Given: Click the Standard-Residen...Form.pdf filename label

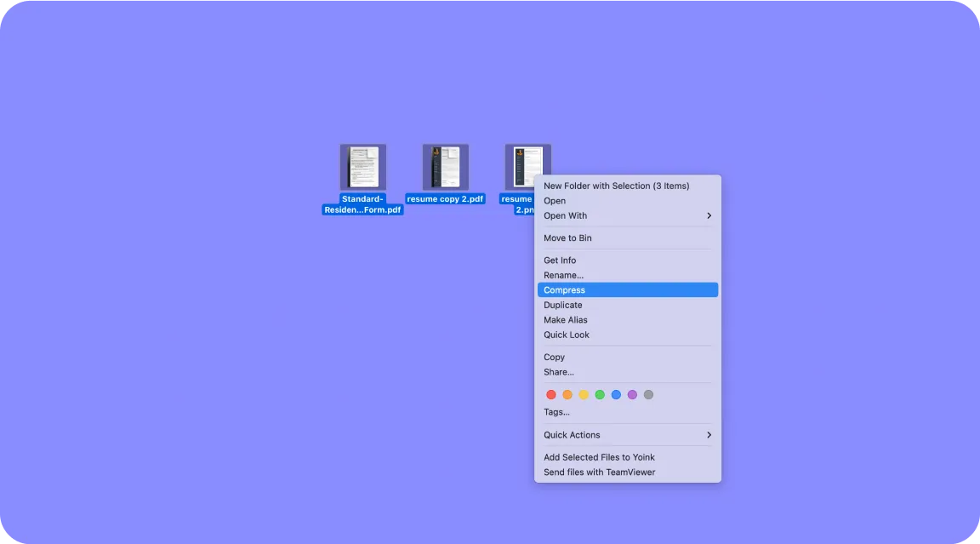Looking at the screenshot, I should [x=362, y=204].
